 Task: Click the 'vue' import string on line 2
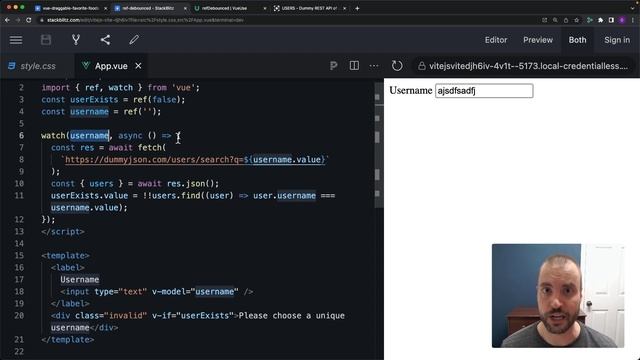click(183, 88)
